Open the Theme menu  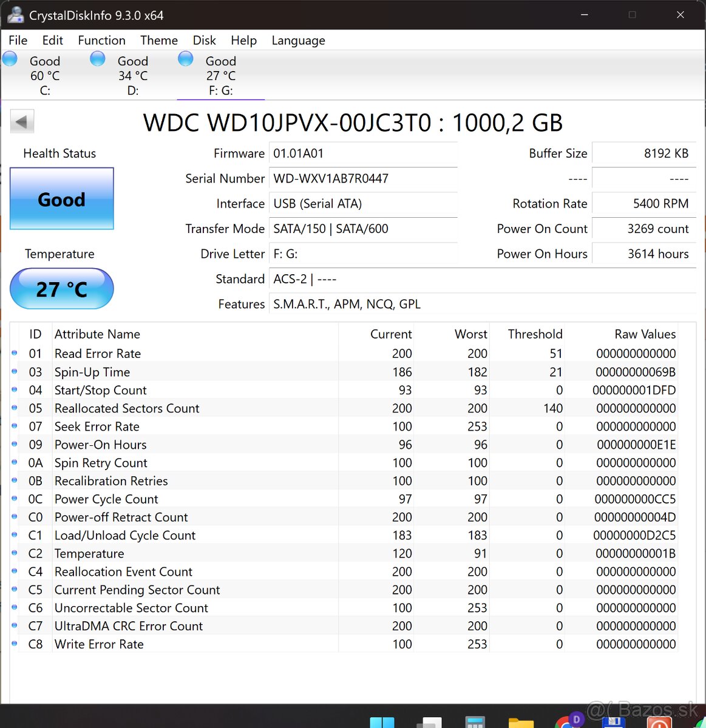point(159,40)
